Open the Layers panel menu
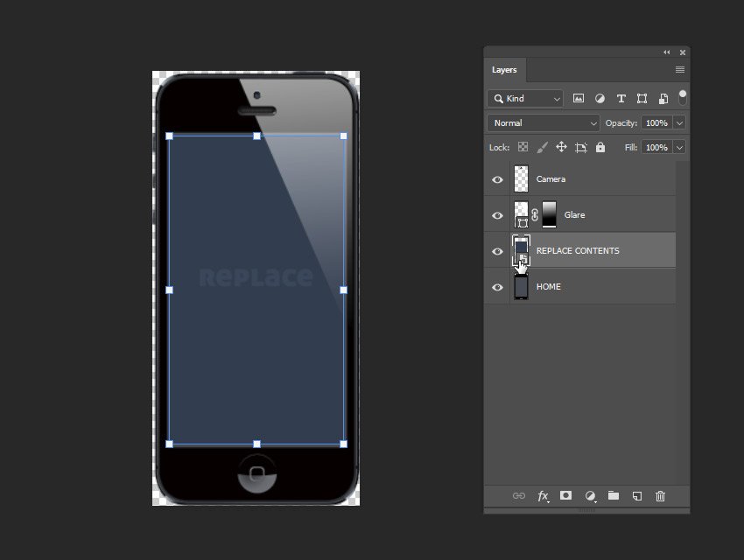 click(680, 70)
